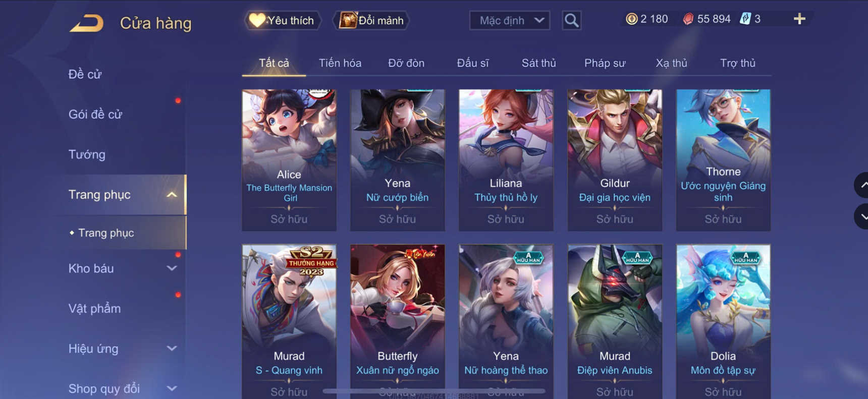Image resolution: width=868 pixels, height=399 pixels.
Task: Open the Mặc định sort dropdown
Action: tap(510, 21)
